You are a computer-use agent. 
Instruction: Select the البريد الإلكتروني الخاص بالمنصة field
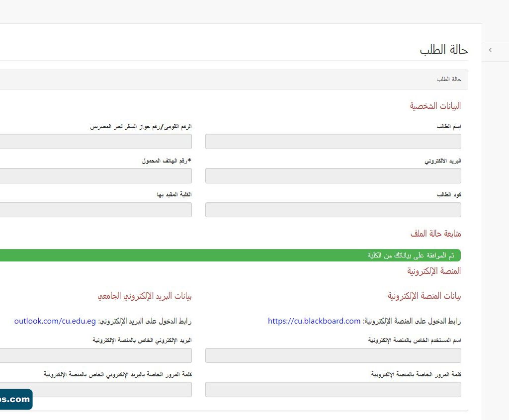click(95, 355)
